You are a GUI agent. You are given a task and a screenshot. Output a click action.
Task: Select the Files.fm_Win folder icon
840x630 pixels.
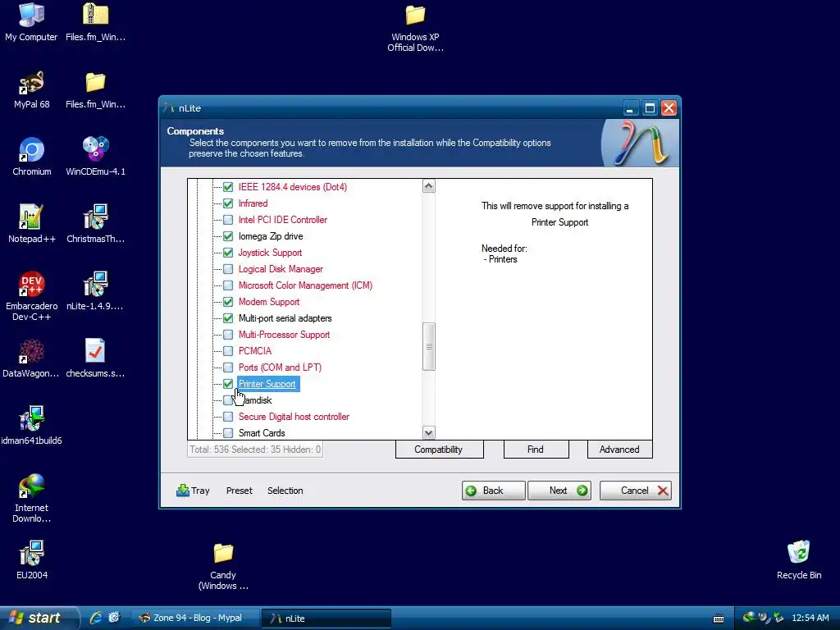click(95, 89)
